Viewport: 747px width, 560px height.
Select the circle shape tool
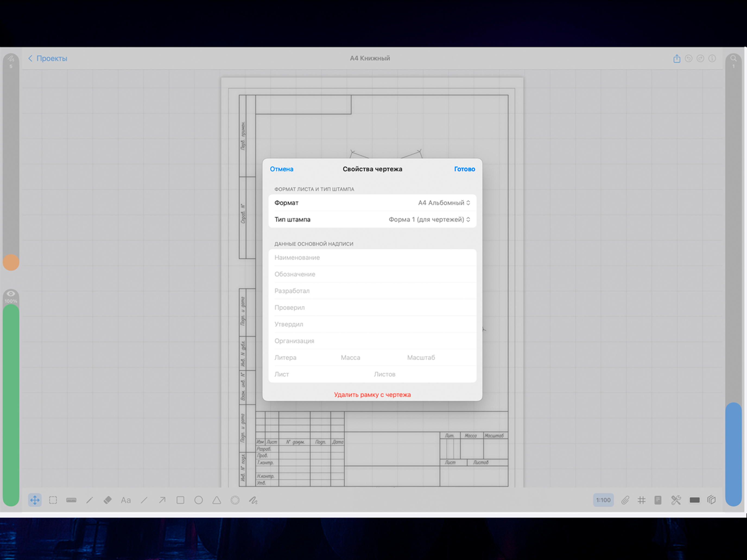[x=199, y=500]
